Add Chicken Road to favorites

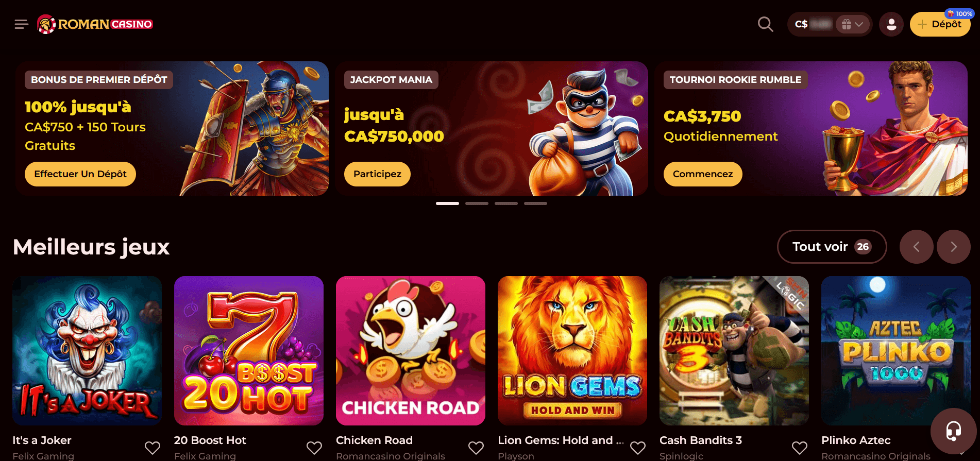(476, 448)
